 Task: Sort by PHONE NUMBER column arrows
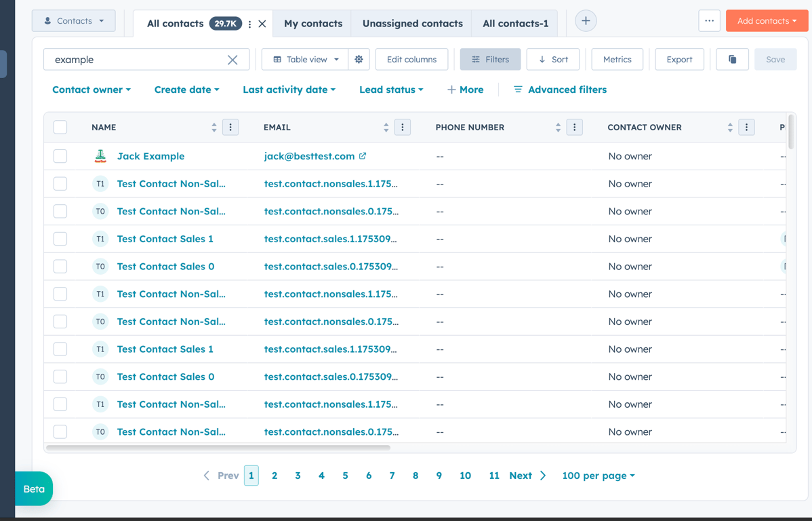(x=558, y=128)
